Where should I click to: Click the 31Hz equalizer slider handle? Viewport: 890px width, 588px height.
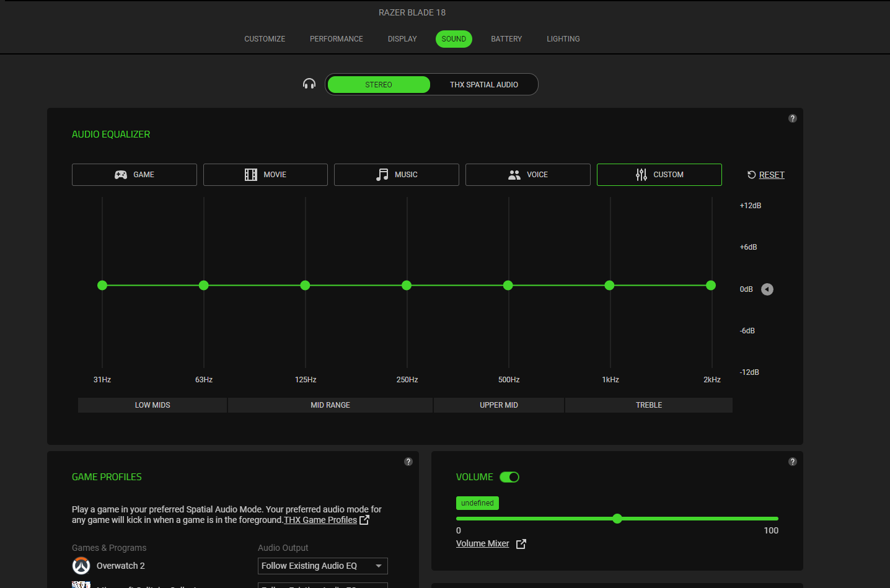point(102,285)
